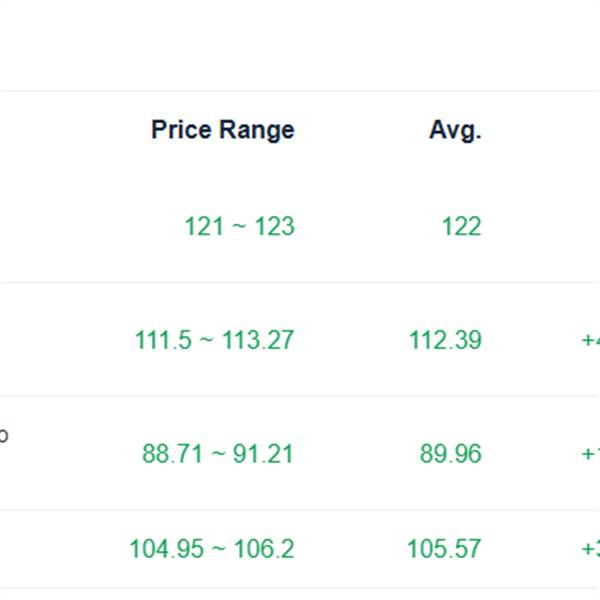Click the clipped change value beside 105.57
Screen dimensions: 600x600
tap(590, 549)
